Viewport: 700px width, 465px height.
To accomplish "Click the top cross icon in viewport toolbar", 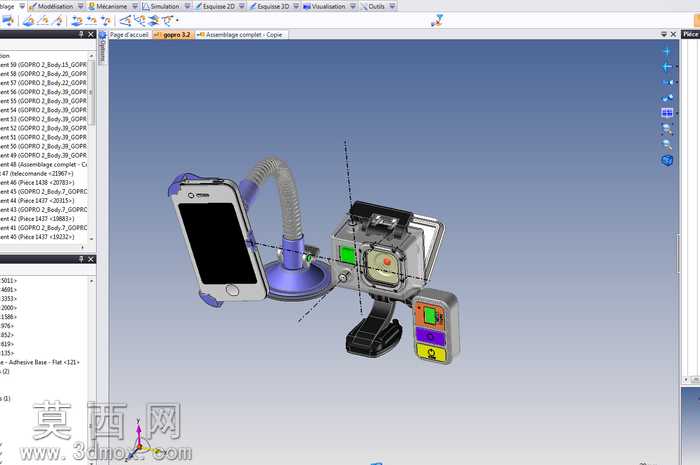I will pos(667,51).
